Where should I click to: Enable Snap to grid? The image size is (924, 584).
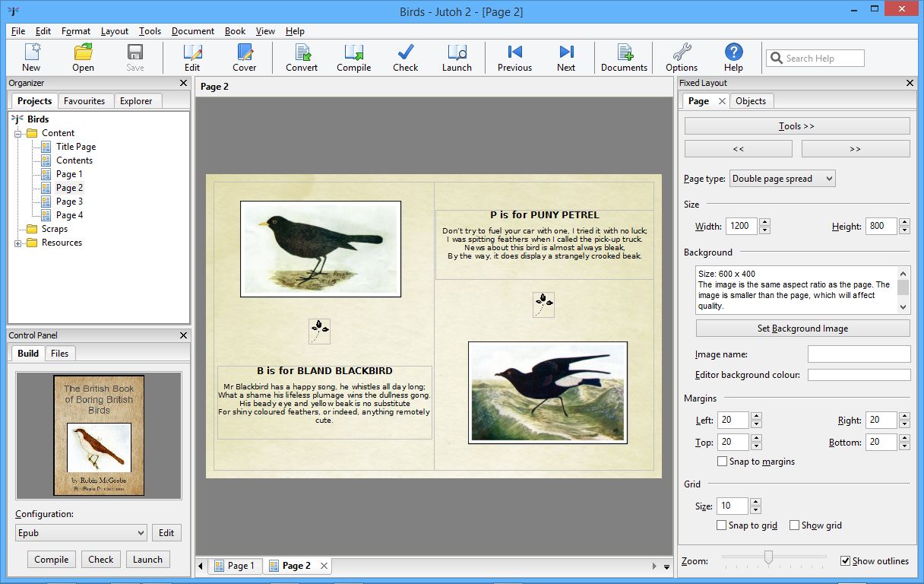click(x=722, y=525)
